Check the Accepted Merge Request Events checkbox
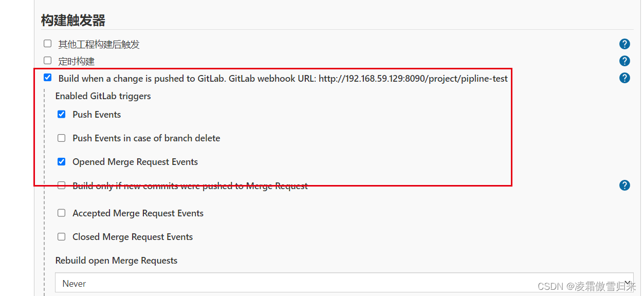This screenshot has height=296, width=644. point(62,213)
